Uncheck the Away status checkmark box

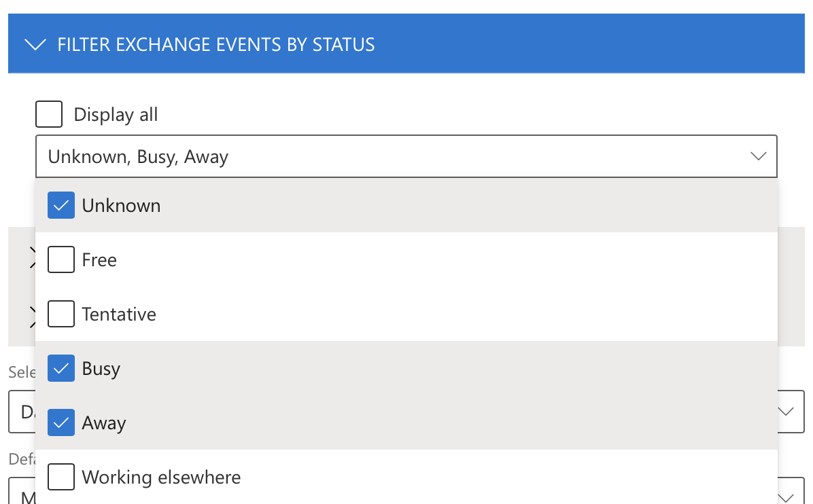tap(61, 422)
